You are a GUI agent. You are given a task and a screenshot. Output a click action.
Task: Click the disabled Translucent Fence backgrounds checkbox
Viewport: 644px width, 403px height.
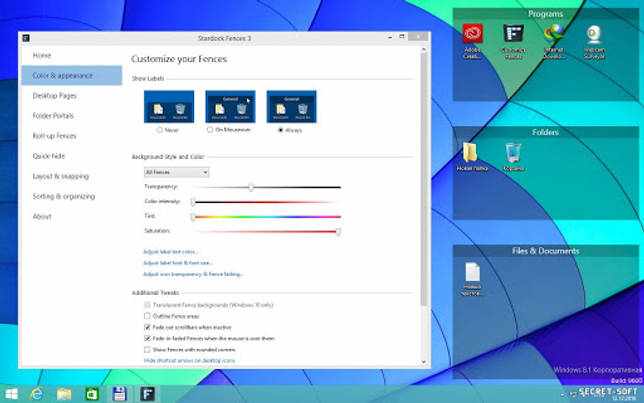click(x=147, y=305)
